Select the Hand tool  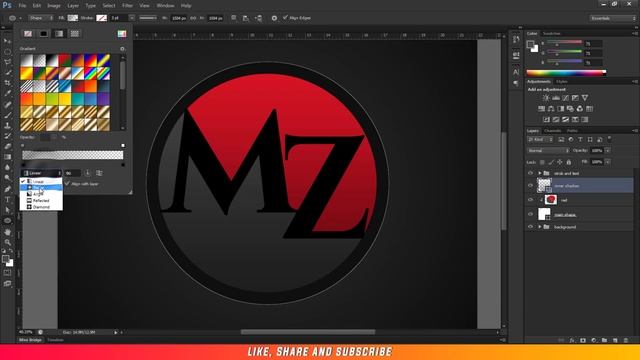point(7,231)
